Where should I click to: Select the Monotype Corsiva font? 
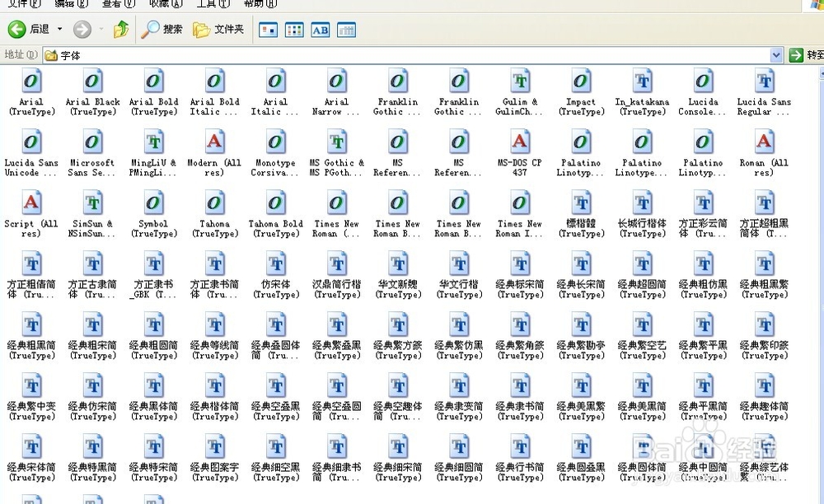coord(275,153)
